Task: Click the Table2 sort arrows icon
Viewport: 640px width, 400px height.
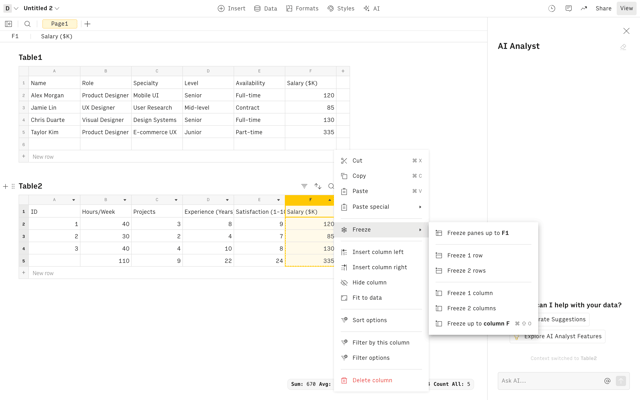Action: pos(318,186)
